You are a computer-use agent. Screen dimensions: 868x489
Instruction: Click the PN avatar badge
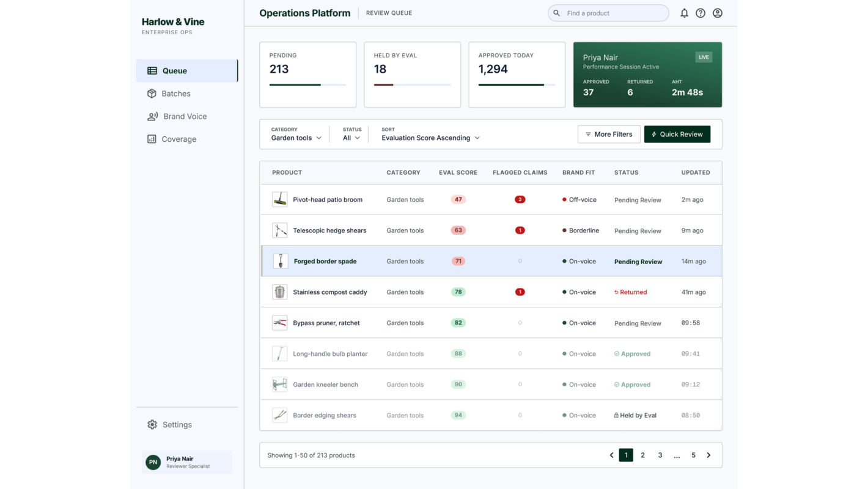coord(153,462)
